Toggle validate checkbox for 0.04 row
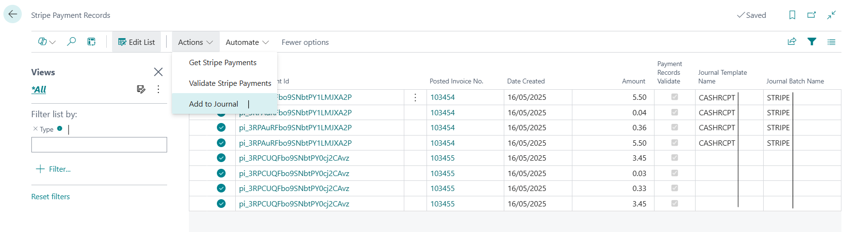Screen dimensions: 868x232 [x=675, y=112]
